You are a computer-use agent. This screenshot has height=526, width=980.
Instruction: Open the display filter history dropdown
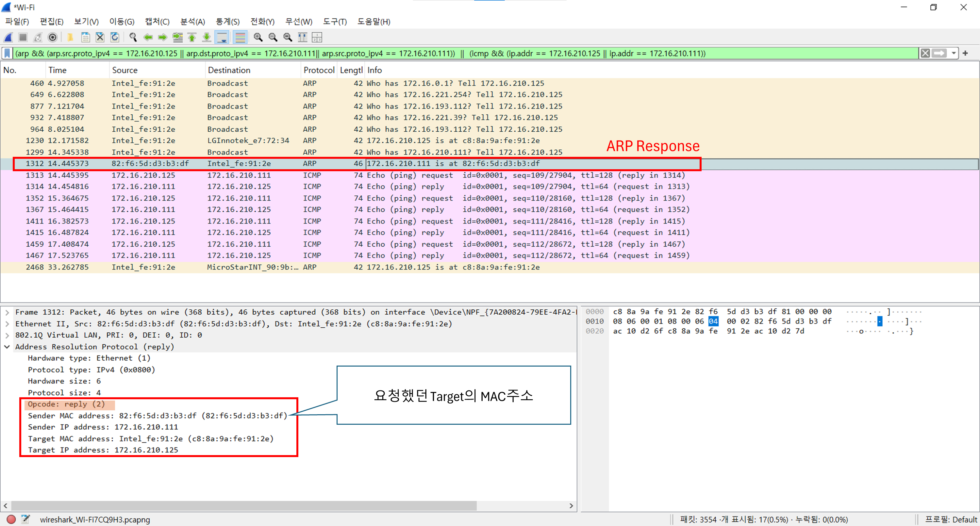(954, 53)
